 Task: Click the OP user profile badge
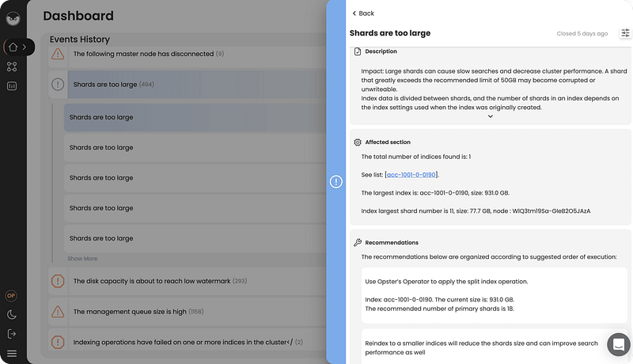click(11, 296)
